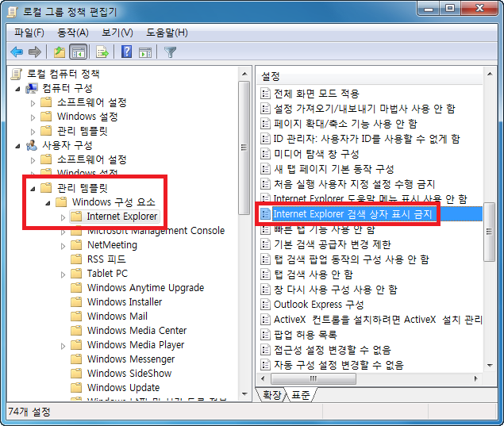Collapse the 사용자 구성 node
Image resolution: width=504 pixels, height=426 pixels.
18,146
